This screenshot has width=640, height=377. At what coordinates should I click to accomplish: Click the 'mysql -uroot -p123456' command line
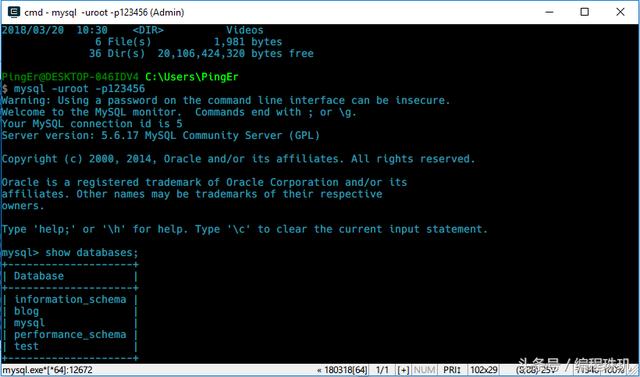(79, 89)
